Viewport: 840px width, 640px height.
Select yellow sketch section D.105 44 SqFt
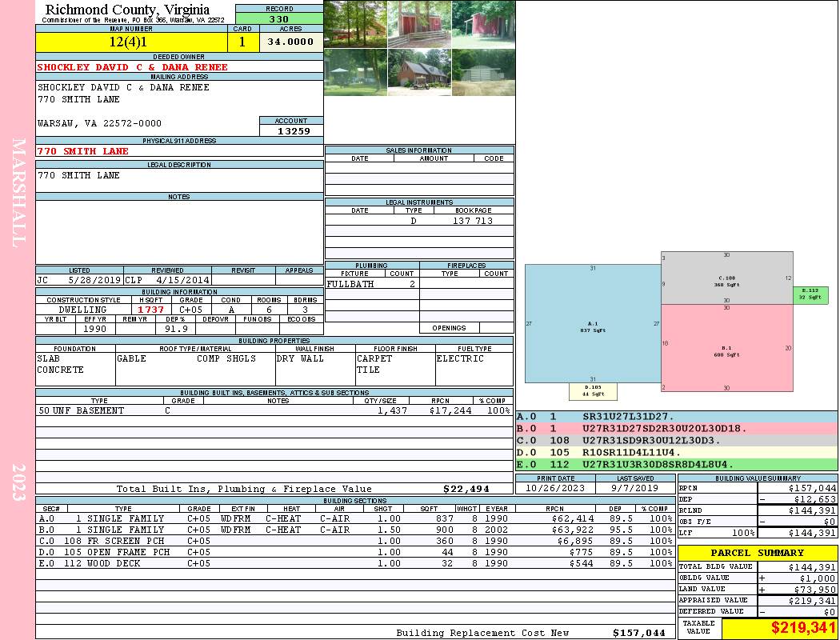click(x=593, y=391)
